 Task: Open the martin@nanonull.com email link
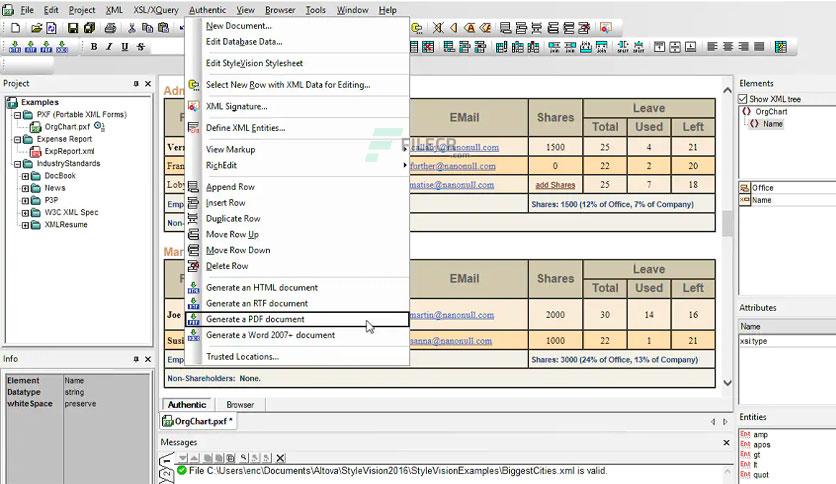click(452, 315)
